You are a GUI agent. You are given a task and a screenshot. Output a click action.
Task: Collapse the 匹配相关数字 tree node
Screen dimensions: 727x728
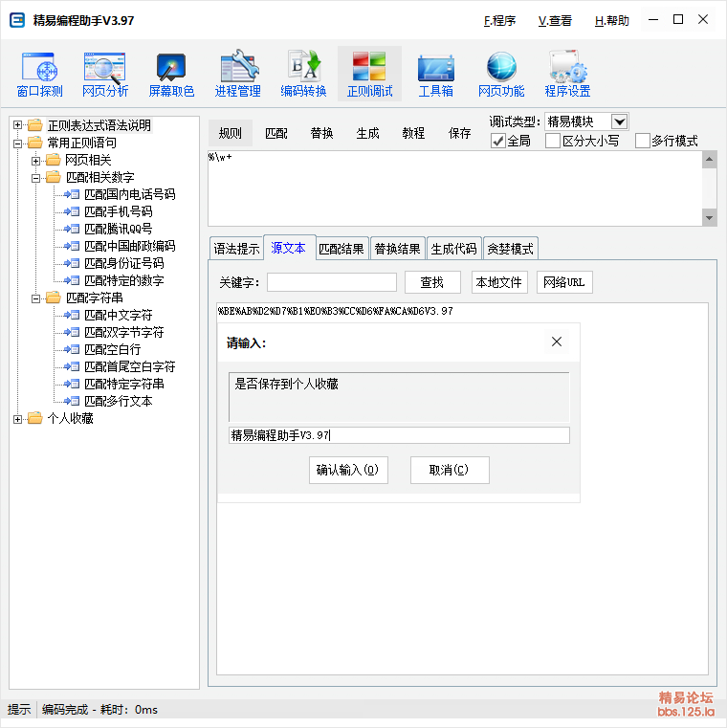[x=35, y=178]
